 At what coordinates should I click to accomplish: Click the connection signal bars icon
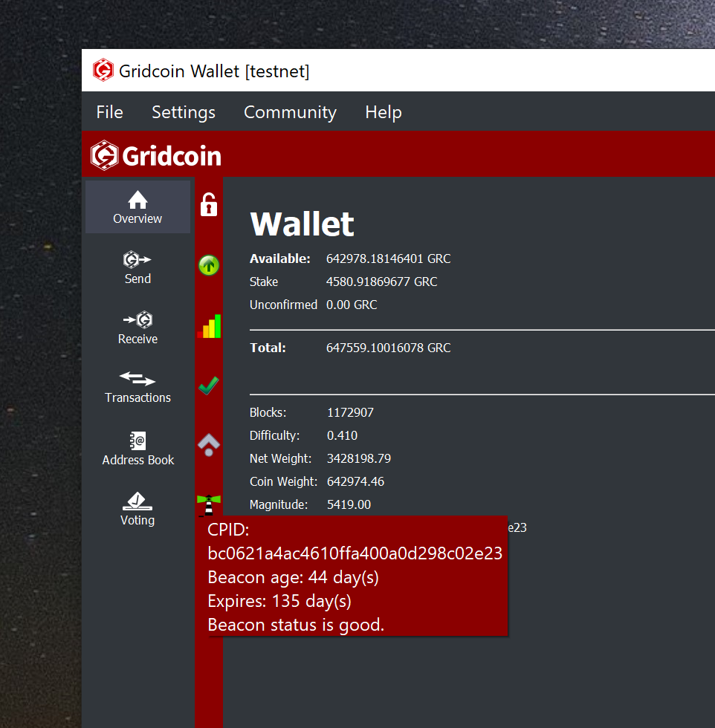209,326
